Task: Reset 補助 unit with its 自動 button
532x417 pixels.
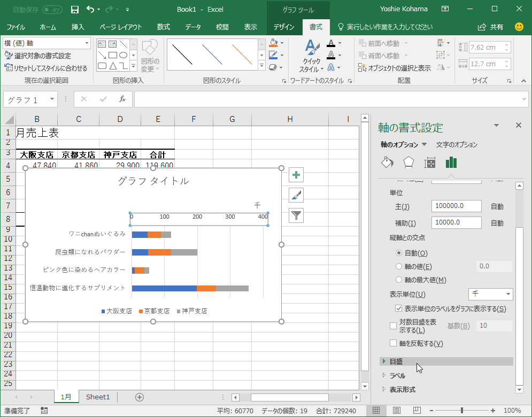Action: [497, 223]
